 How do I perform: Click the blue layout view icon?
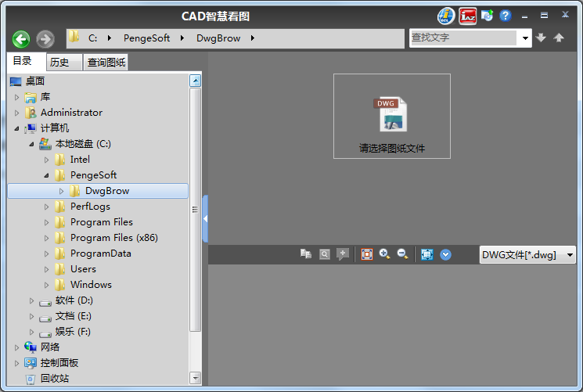(426, 254)
